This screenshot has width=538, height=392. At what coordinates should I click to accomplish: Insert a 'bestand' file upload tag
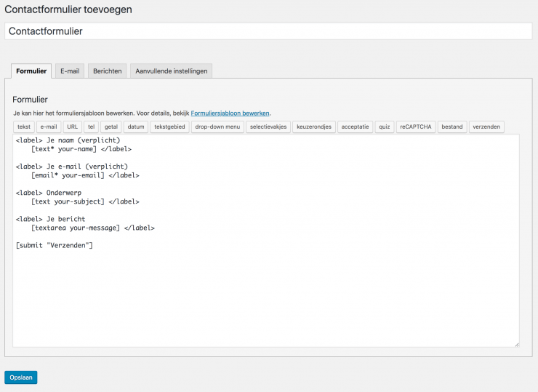pyautogui.click(x=451, y=127)
